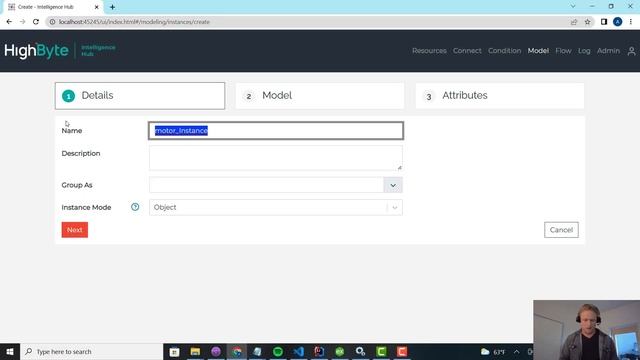The image size is (640, 360).
Task: Click the Instance Mode help icon
Action: (x=135, y=207)
